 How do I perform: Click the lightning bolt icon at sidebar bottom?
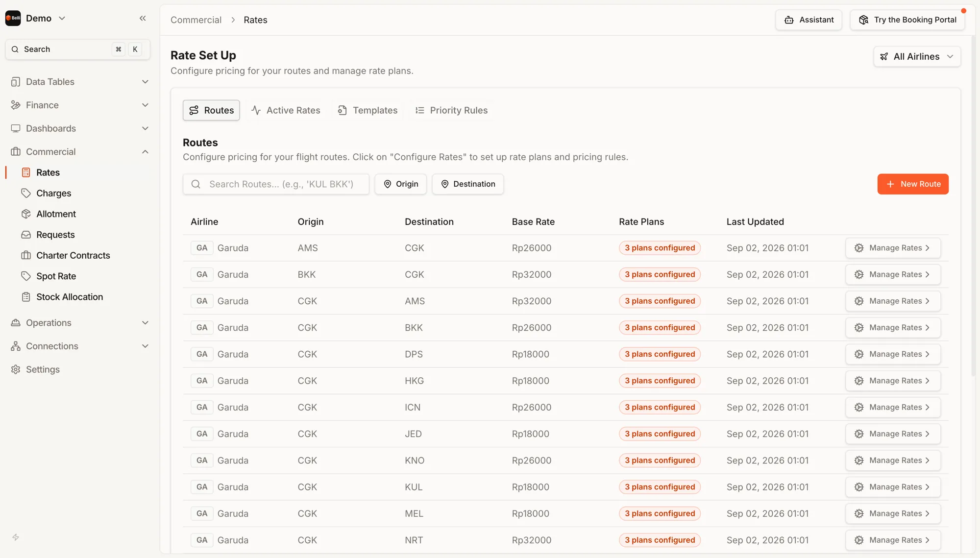point(16,537)
